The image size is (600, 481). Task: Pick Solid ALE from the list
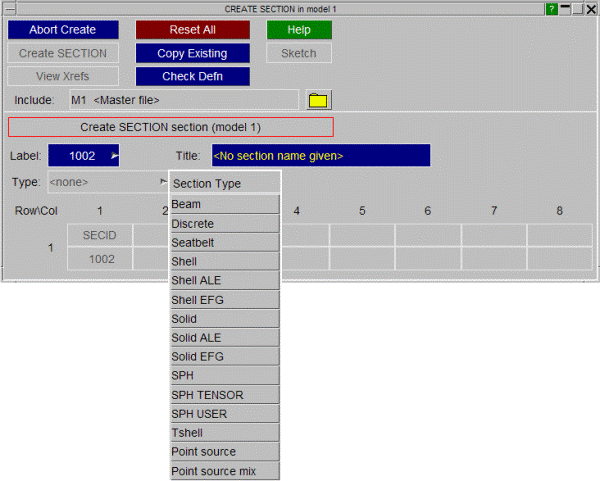coord(225,338)
